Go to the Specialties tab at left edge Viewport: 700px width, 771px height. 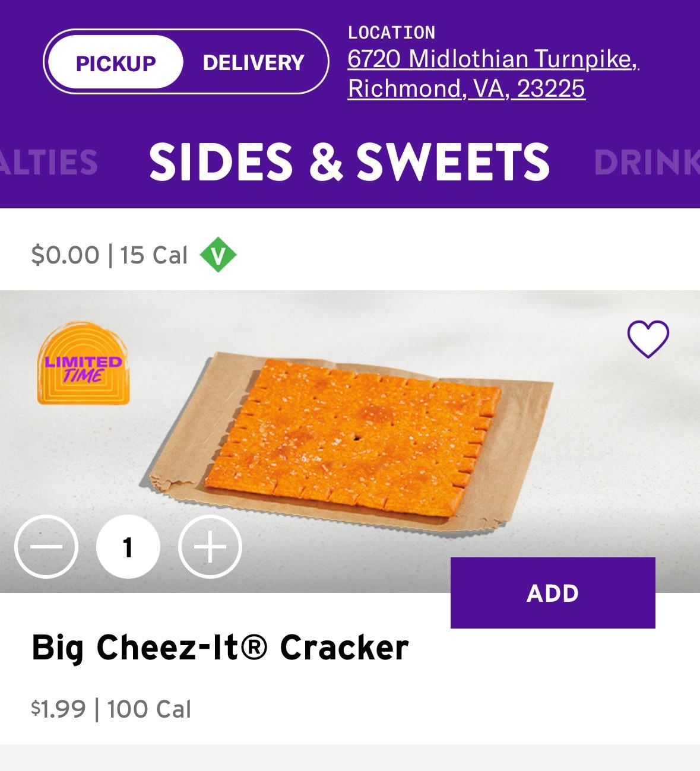(x=49, y=161)
